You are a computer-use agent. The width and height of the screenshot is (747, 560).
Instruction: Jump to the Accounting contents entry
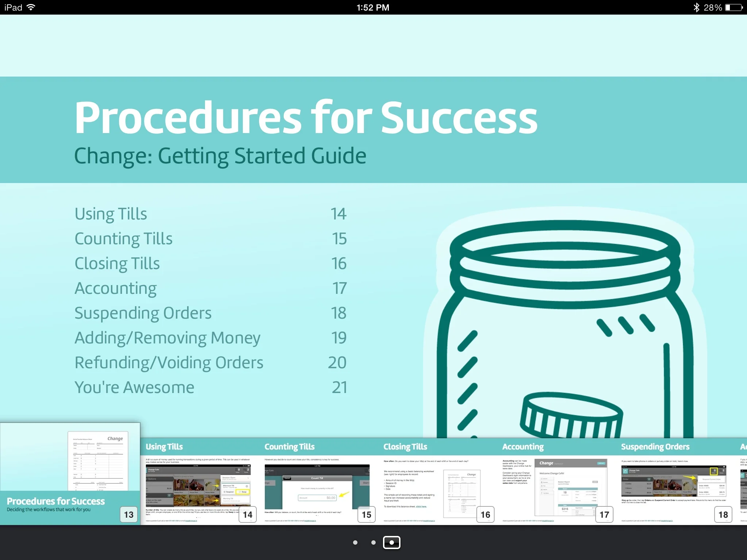tap(116, 288)
